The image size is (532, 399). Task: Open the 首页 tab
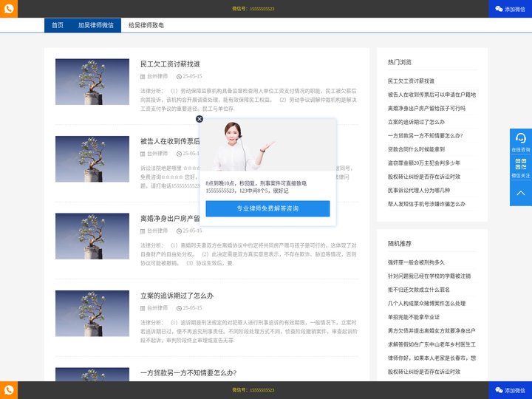58,25
